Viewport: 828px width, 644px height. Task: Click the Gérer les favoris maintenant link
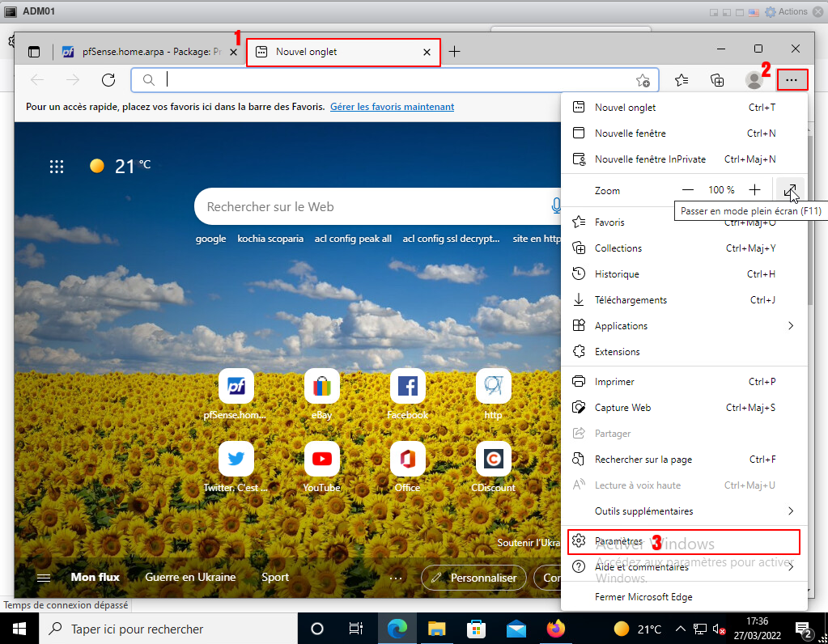[x=392, y=107]
